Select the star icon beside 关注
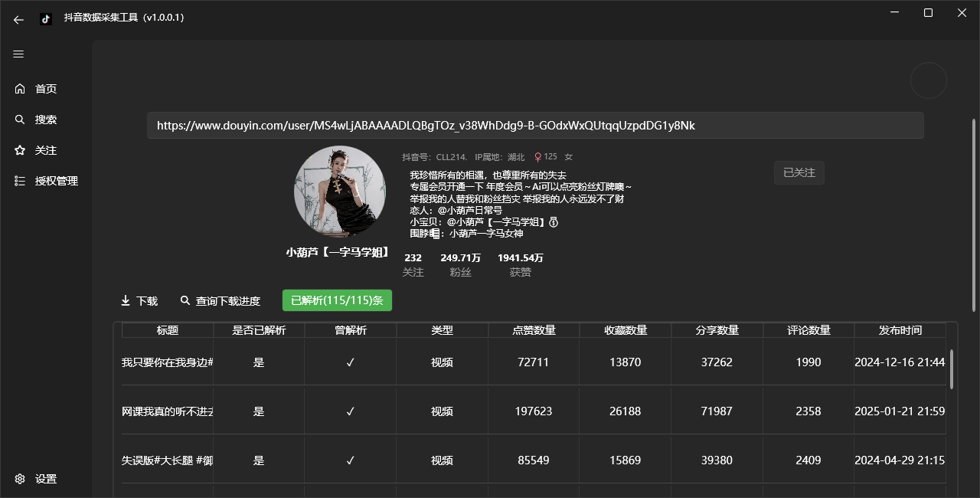This screenshot has height=498, width=980. (20, 150)
